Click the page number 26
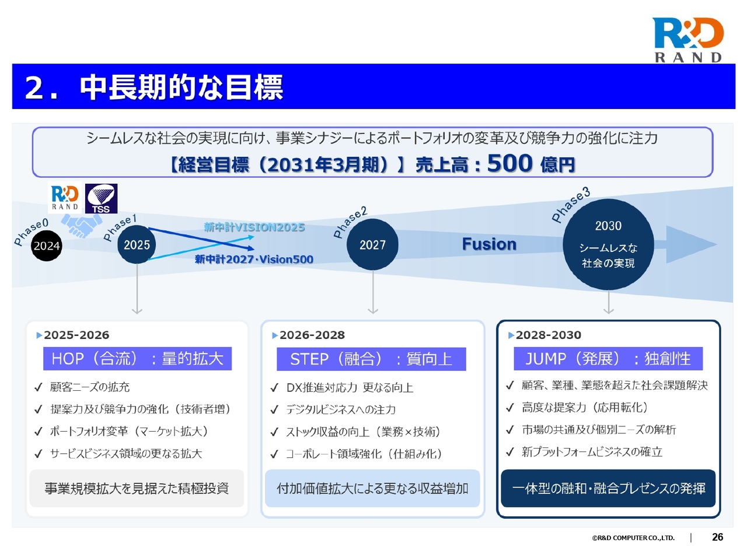 (717, 537)
